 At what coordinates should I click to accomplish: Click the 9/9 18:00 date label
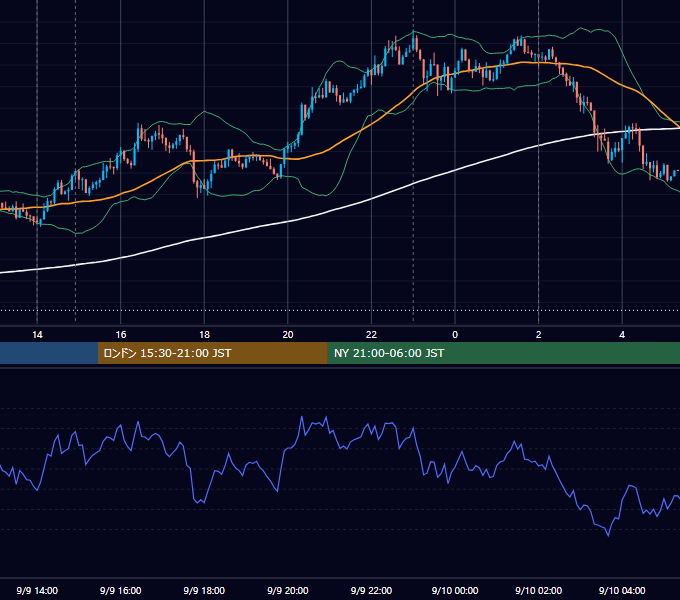tap(204, 590)
